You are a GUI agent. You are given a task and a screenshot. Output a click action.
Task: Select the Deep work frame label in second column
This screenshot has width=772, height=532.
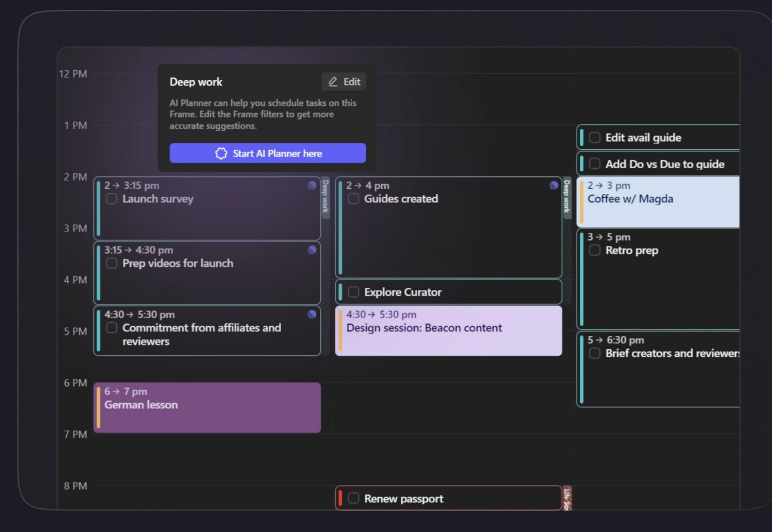[x=567, y=197]
